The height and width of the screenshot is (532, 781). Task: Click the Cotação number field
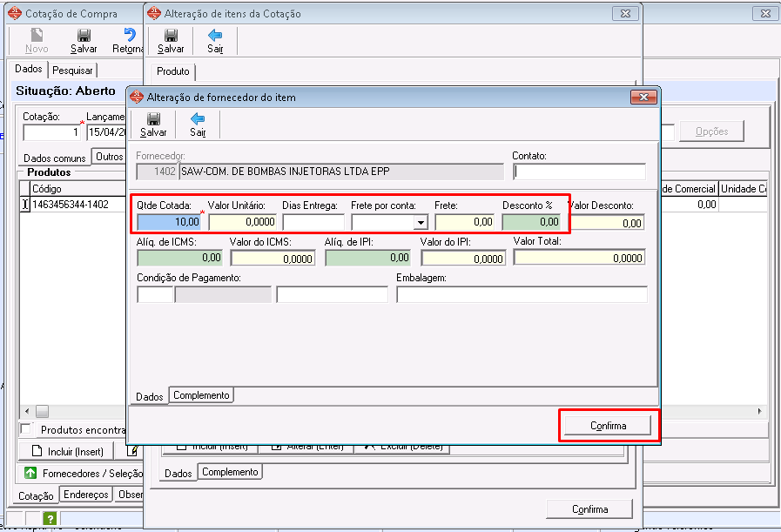point(52,132)
